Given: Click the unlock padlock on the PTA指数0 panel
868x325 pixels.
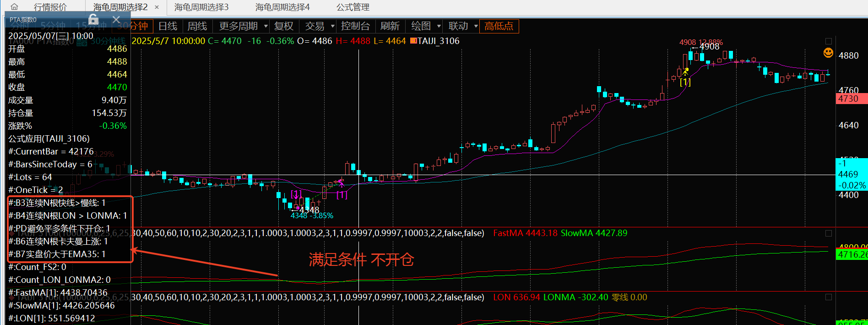Looking at the screenshot, I should pyautogui.click(x=93, y=19).
